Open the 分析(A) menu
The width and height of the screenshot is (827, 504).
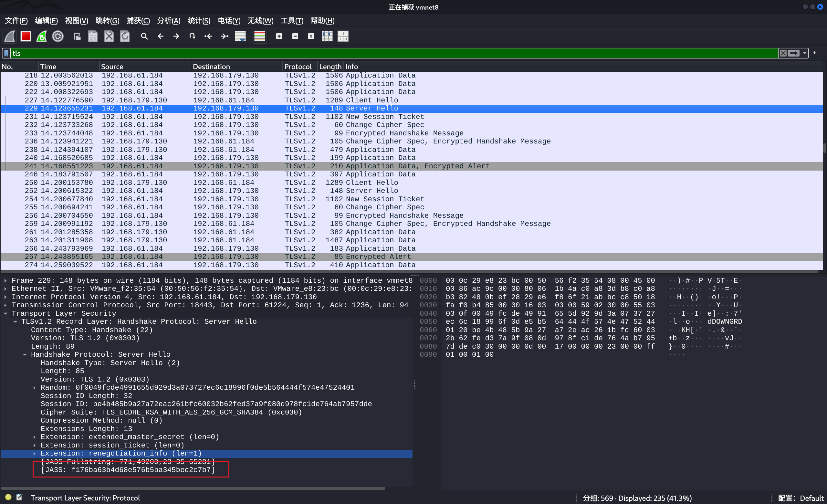pyautogui.click(x=169, y=21)
